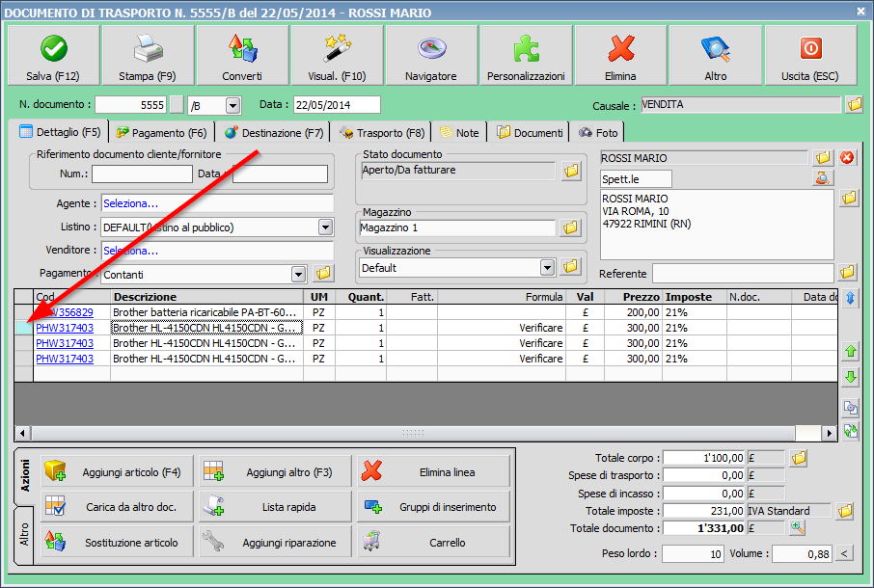This screenshot has height=588, width=874.
Task: Click Spese di trasporto amount field
Action: pyautogui.click(x=704, y=475)
